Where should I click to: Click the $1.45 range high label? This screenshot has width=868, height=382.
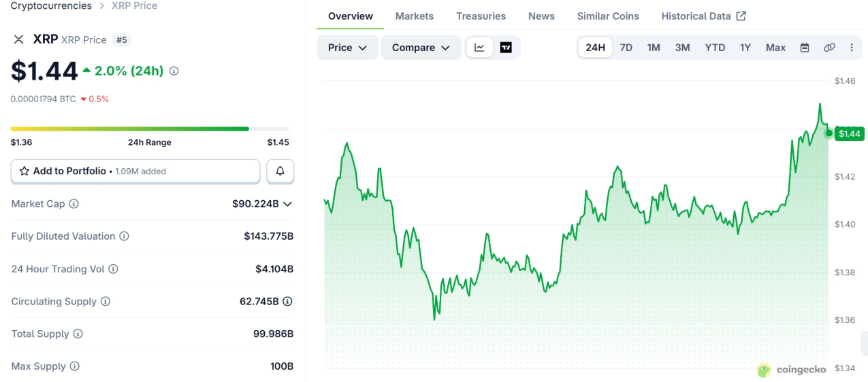pos(278,142)
